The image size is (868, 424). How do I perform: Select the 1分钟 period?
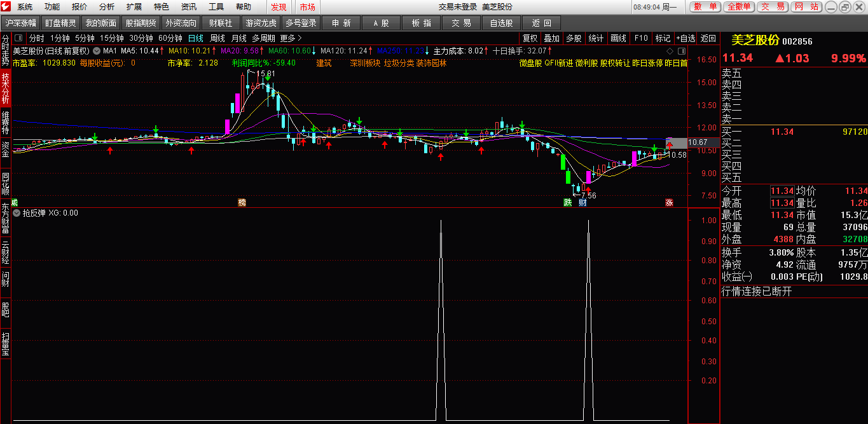60,38
